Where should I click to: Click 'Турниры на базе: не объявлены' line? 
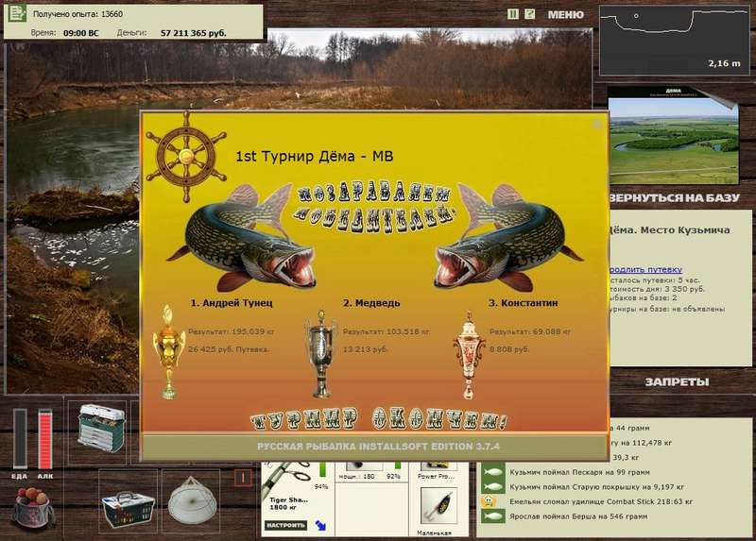(667, 309)
